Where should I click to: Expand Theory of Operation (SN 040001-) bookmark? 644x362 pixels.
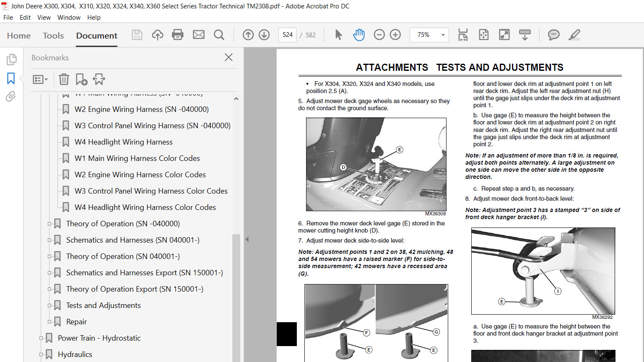49,256
